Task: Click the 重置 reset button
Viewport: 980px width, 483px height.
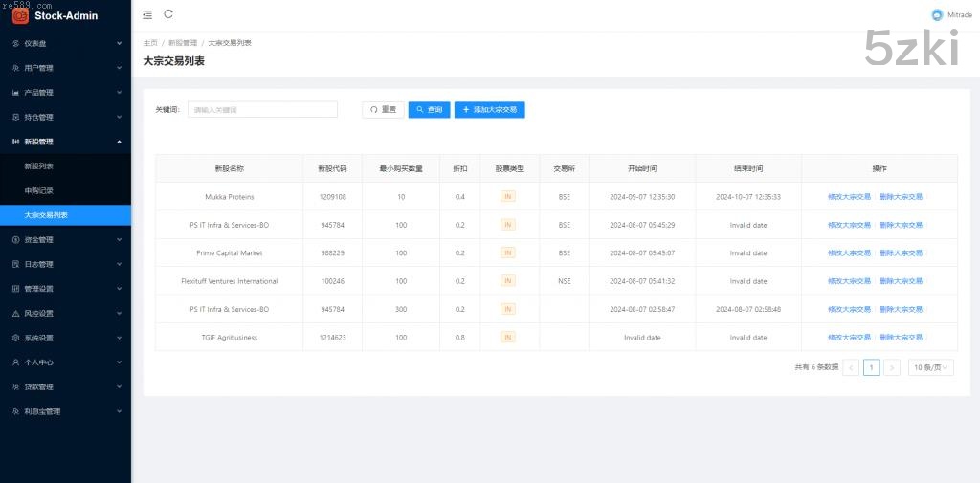Action: (x=383, y=110)
